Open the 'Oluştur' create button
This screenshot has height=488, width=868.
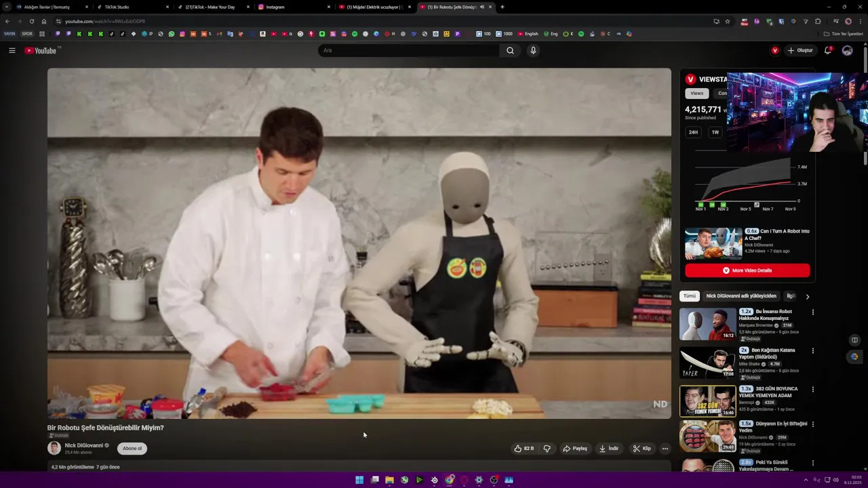(800, 50)
